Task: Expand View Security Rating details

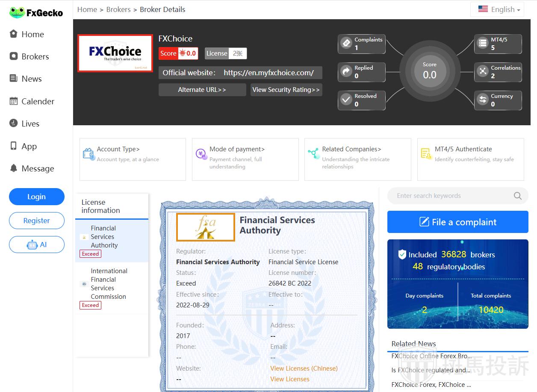Action: pos(286,90)
